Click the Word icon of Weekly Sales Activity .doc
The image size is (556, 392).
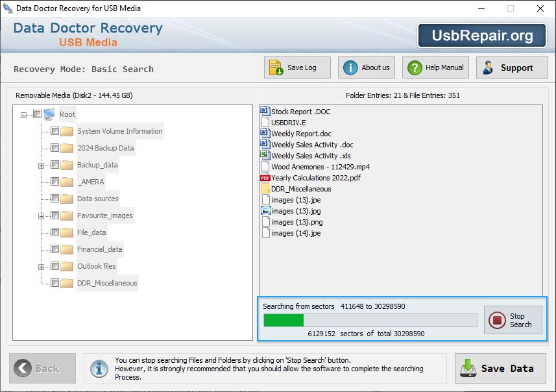(265, 144)
